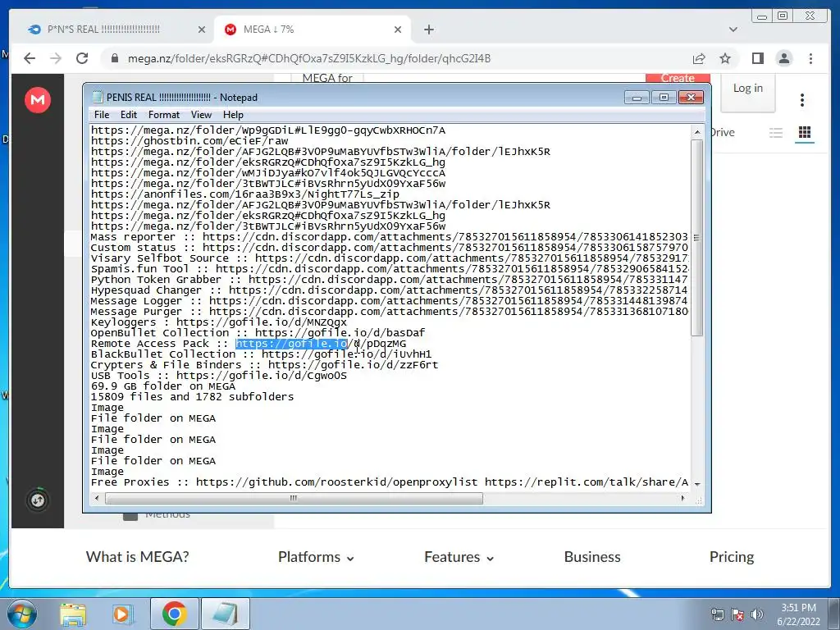Viewport: 840px width, 630px height.
Task: Click Notepad horizontal scrollbar left arrow
Action: [97, 498]
